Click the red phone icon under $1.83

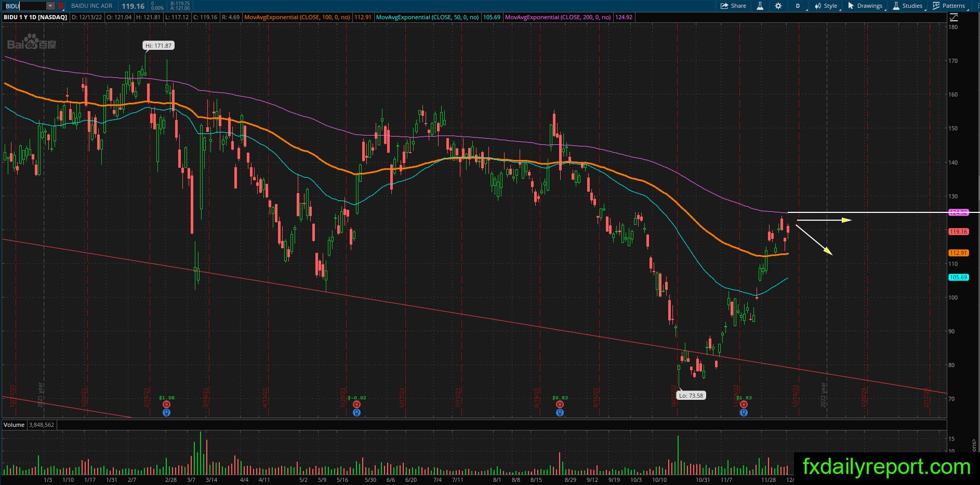tap(744, 405)
